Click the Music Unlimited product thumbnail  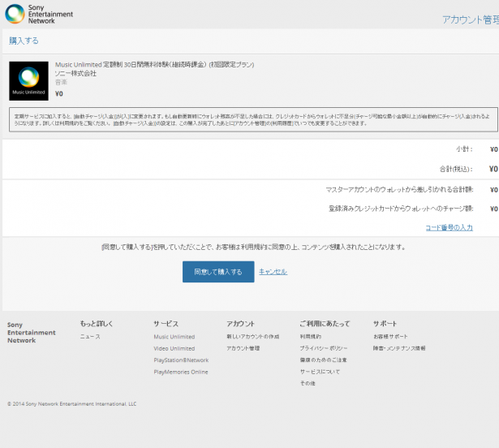point(28,81)
